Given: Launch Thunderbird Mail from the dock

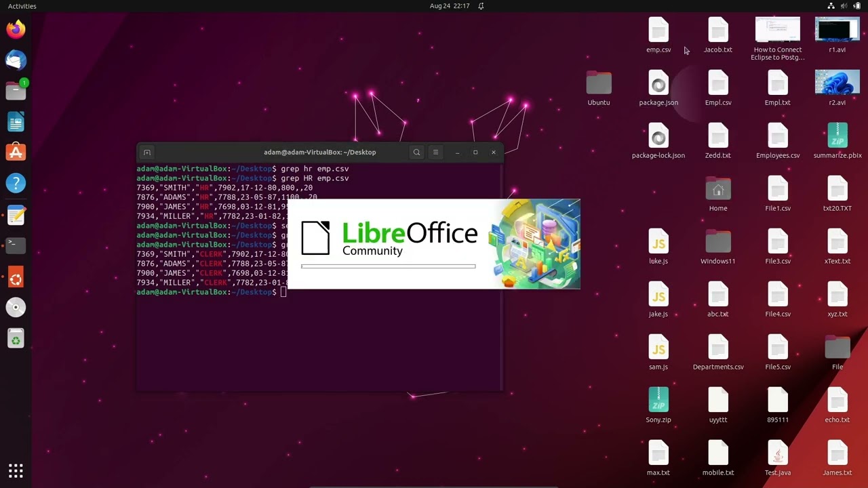Looking at the screenshot, I should click(16, 60).
